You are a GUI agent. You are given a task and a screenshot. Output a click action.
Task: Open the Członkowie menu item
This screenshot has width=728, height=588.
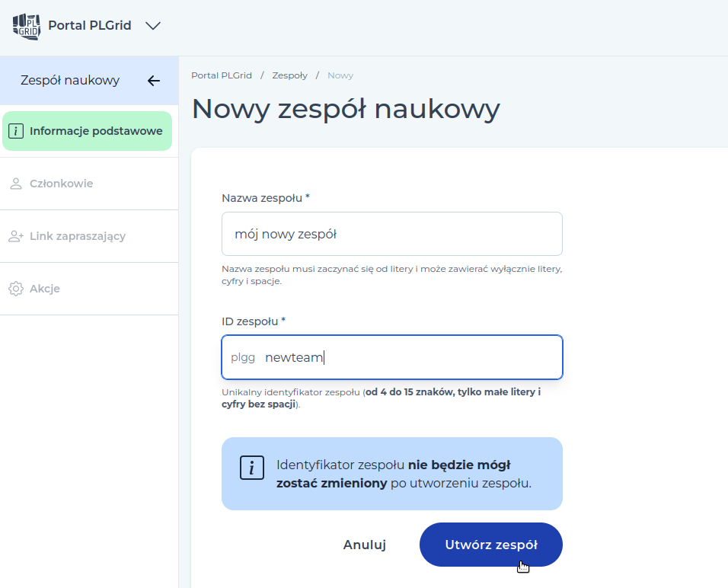point(89,184)
